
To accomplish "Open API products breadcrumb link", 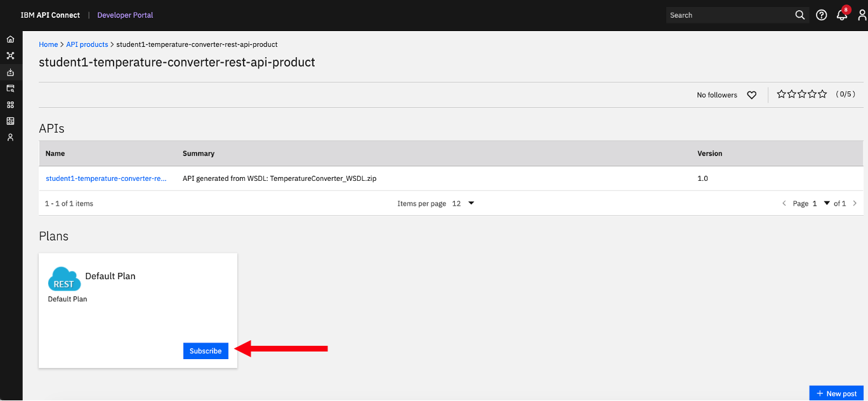I will 87,44.
